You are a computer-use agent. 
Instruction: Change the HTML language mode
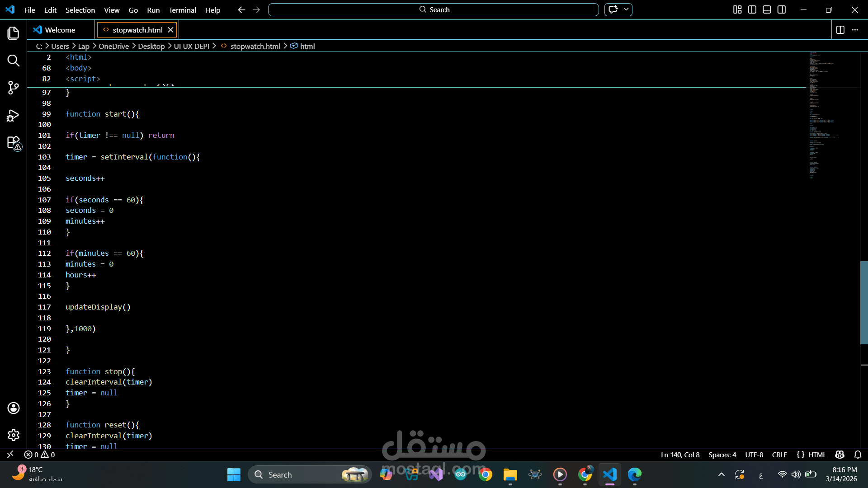click(x=817, y=455)
